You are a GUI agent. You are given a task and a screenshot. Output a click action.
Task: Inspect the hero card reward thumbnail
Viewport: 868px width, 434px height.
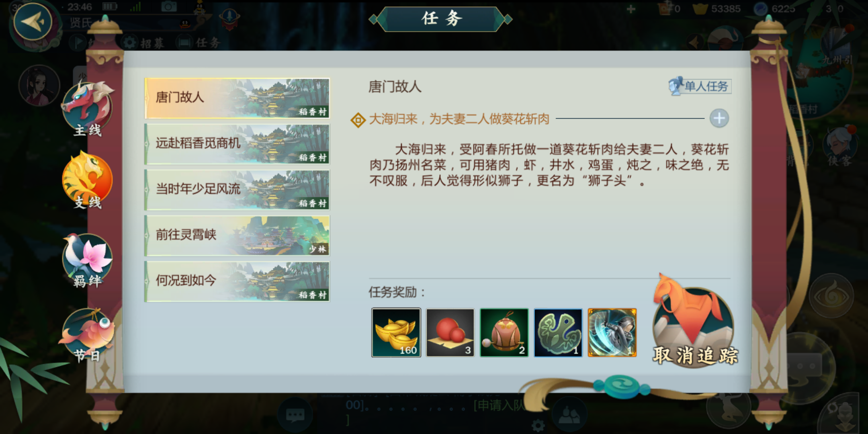[612, 332]
